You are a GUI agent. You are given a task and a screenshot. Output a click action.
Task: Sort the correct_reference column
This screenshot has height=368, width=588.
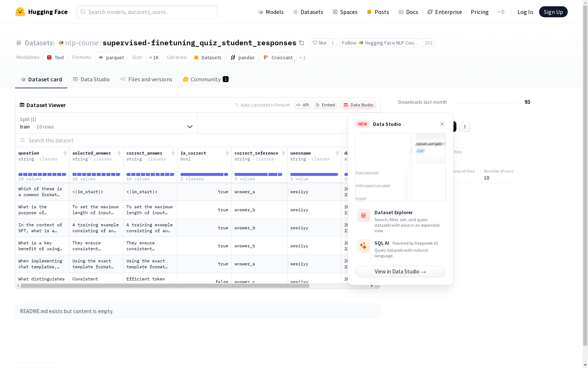[283, 153]
